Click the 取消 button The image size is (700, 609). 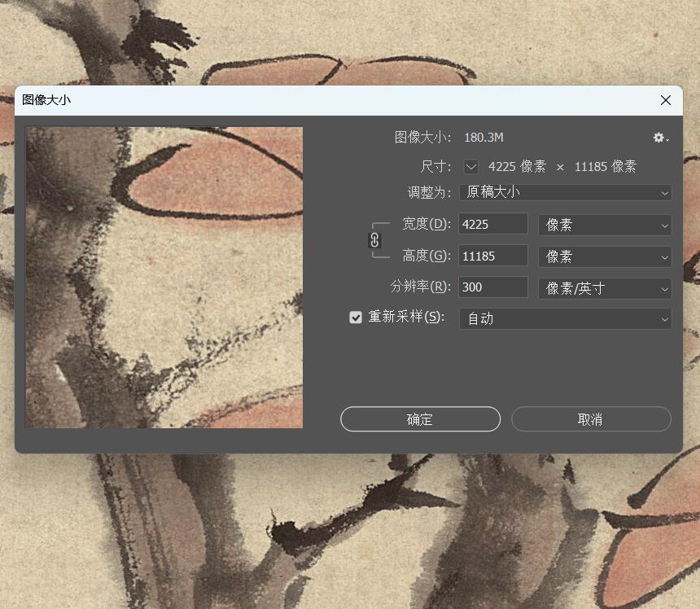click(x=591, y=419)
